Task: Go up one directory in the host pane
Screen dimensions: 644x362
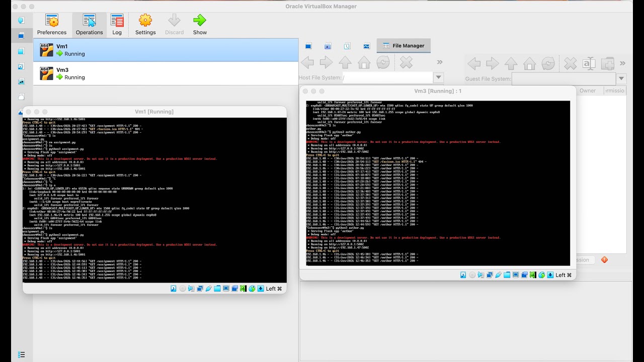Action: click(x=345, y=62)
